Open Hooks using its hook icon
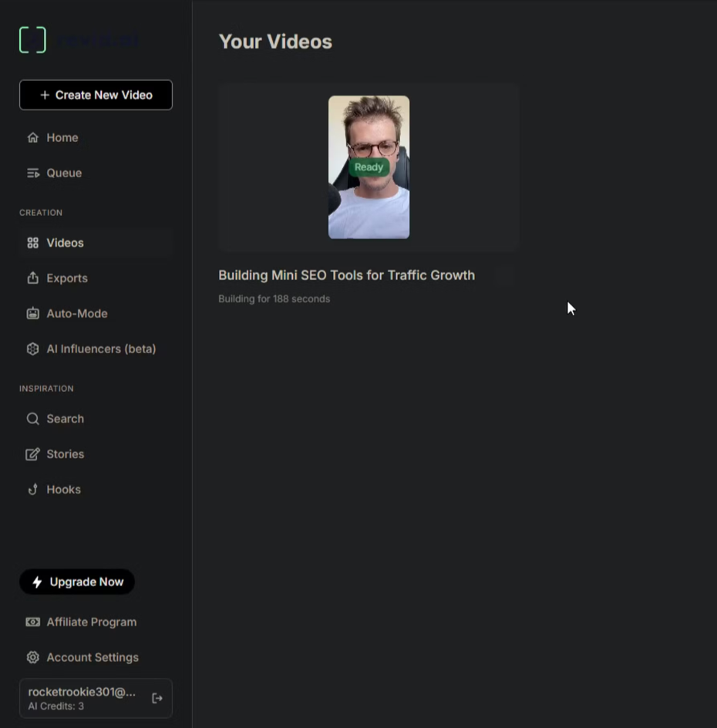717x728 pixels. 32,489
